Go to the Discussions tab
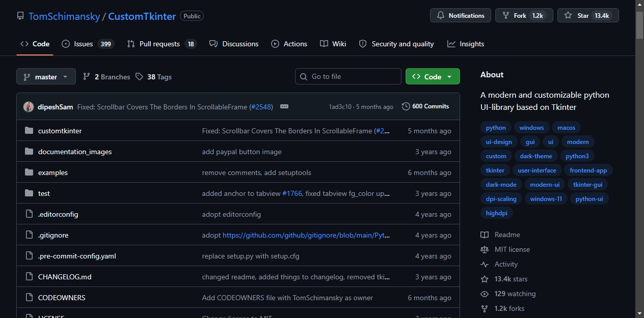Viewport: 644px width, 318px height. (234, 44)
